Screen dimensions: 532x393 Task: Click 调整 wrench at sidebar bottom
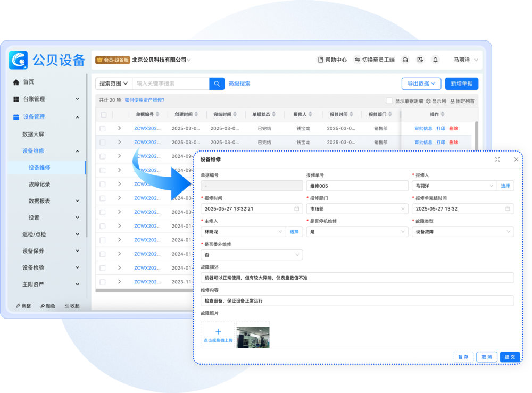click(23, 306)
